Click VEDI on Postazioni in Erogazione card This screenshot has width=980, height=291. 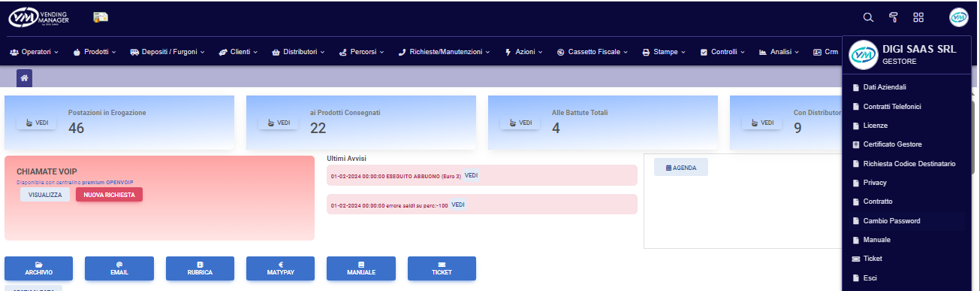(37, 123)
